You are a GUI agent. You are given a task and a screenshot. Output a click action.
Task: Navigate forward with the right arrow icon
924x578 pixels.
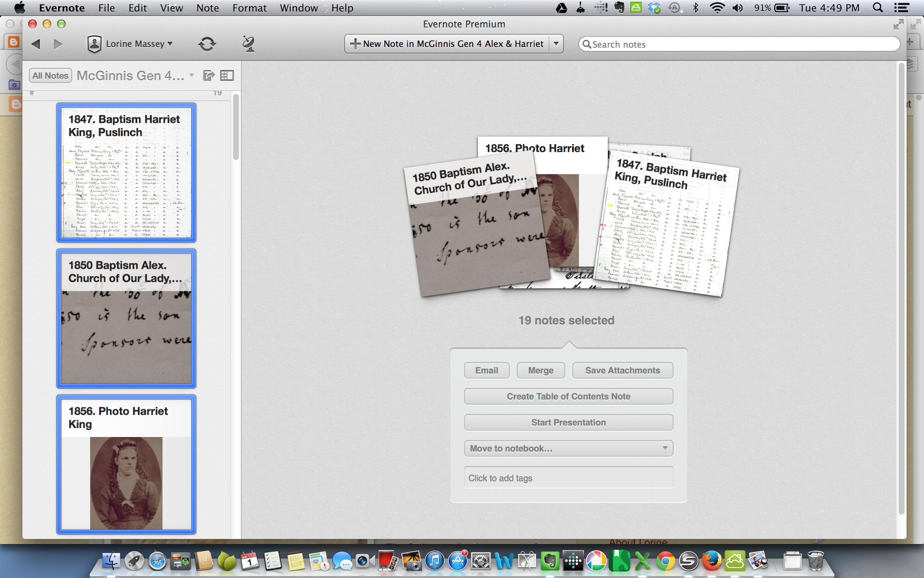(57, 43)
